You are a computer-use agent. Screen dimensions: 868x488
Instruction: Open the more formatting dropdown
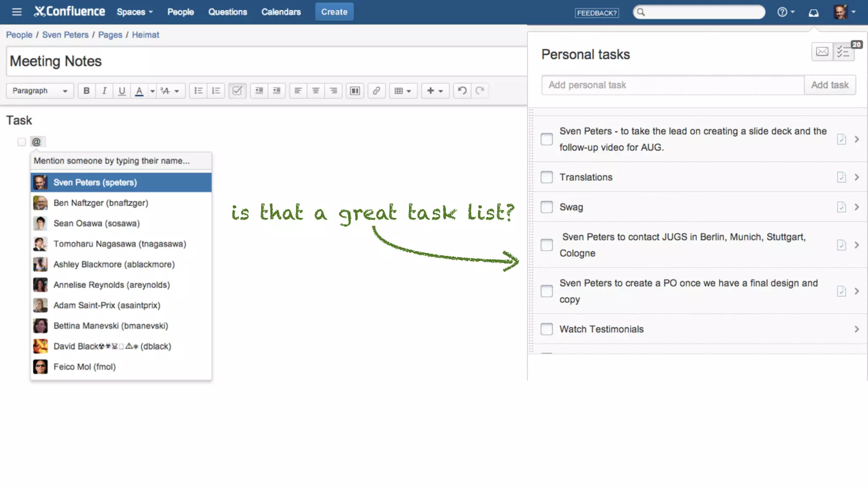click(170, 91)
